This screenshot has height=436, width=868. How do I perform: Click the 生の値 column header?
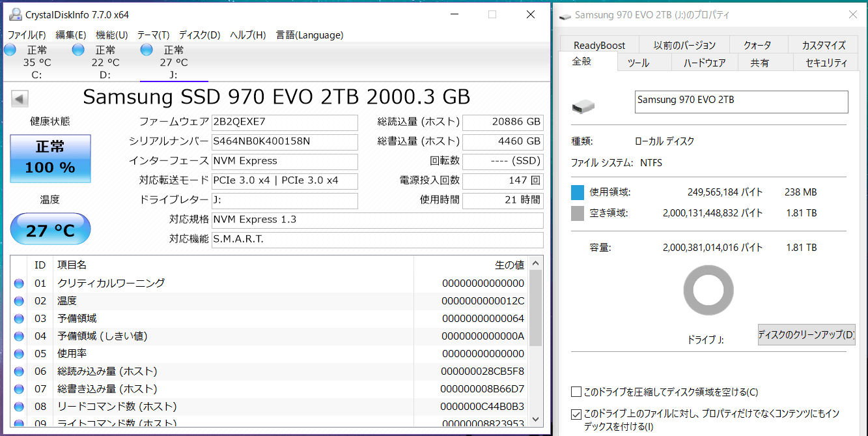(471, 265)
